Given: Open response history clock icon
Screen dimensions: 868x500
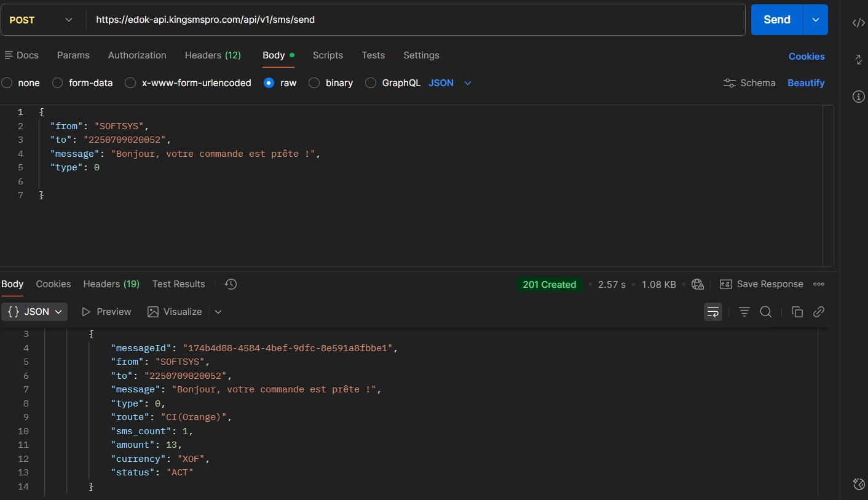Looking at the screenshot, I should [x=231, y=284].
